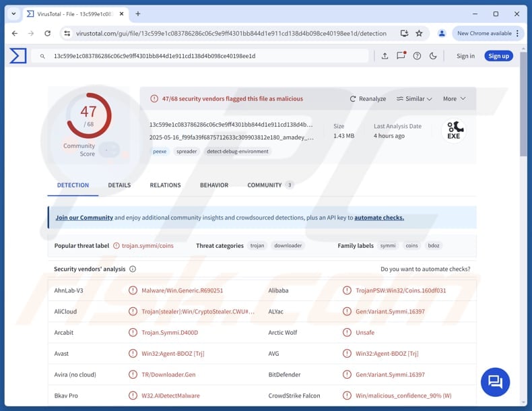Close the VirusTotal tab
This screenshot has width=532, height=411.
click(121, 14)
